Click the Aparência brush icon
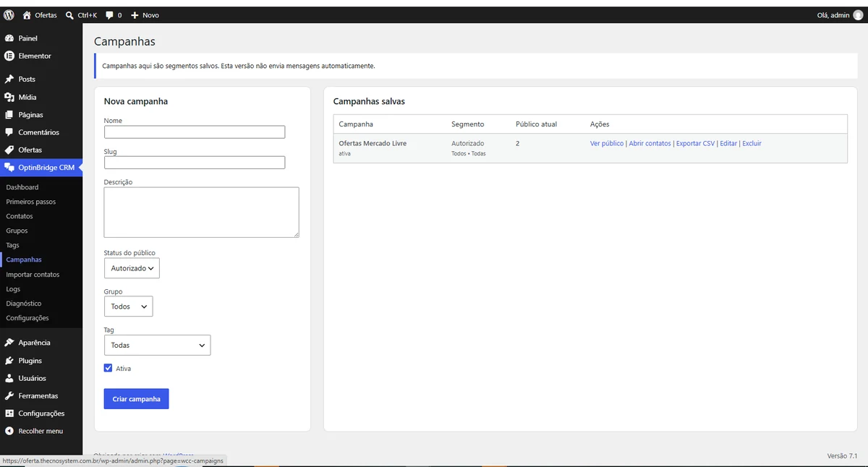 tap(9, 343)
